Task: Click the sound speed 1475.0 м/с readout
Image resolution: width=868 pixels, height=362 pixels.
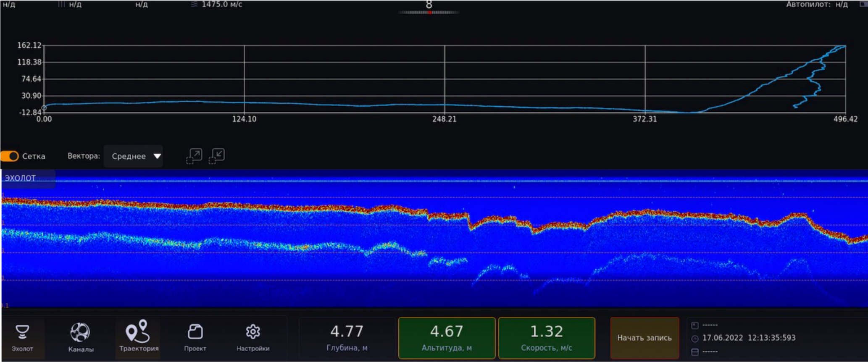Action: pyautogui.click(x=221, y=5)
